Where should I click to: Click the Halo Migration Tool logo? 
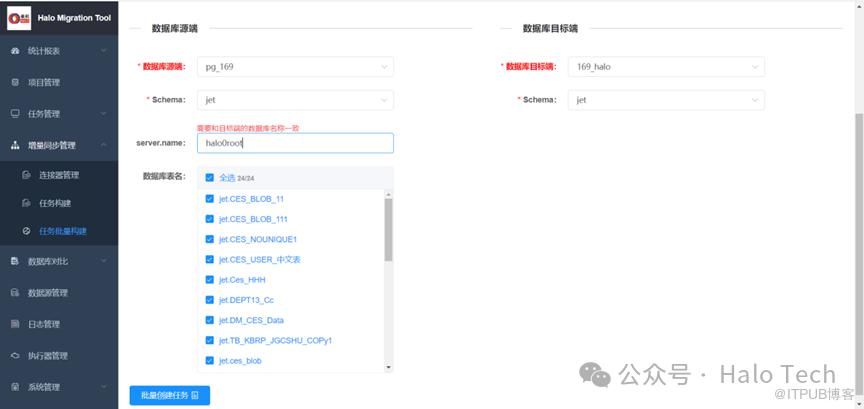tap(21, 18)
